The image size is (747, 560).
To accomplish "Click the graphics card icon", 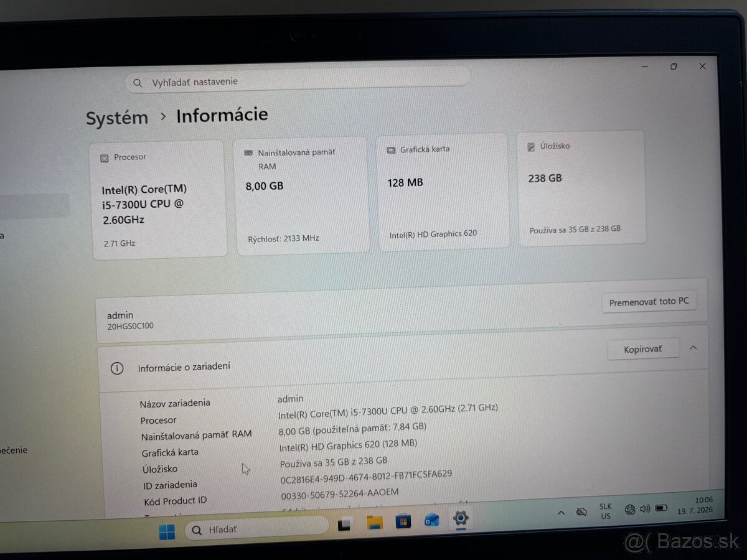I will [x=391, y=150].
